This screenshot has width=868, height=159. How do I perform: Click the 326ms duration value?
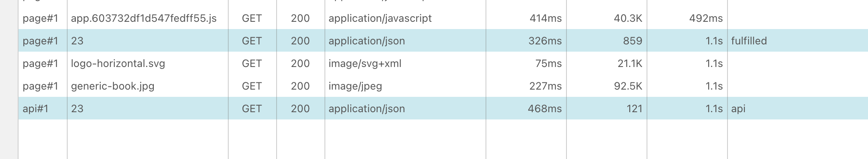pos(545,41)
